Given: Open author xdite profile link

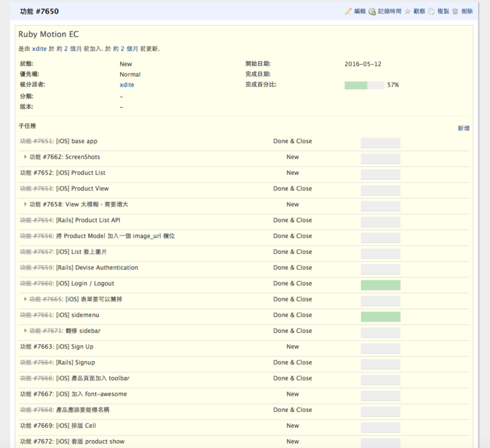Looking at the screenshot, I should [39, 49].
